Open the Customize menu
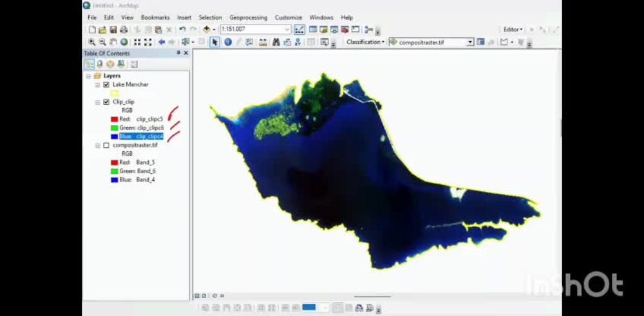 point(289,17)
